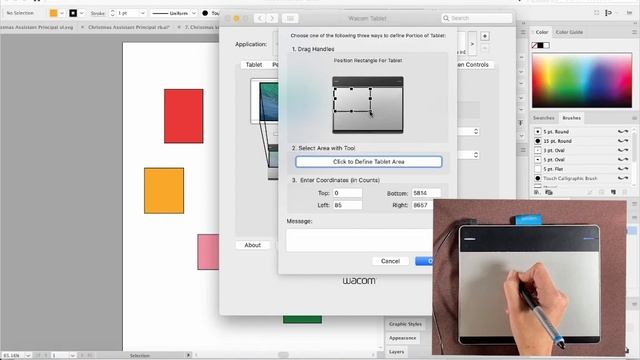The width and height of the screenshot is (640, 360).
Task: Select the pink rectangle on the artboard
Action: tap(208, 252)
